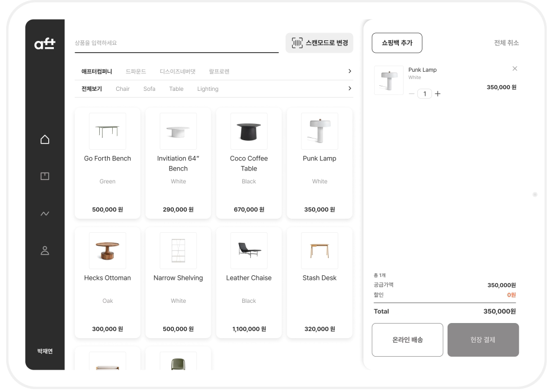Select the Coco Coffee Table thumbnail

click(249, 131)
